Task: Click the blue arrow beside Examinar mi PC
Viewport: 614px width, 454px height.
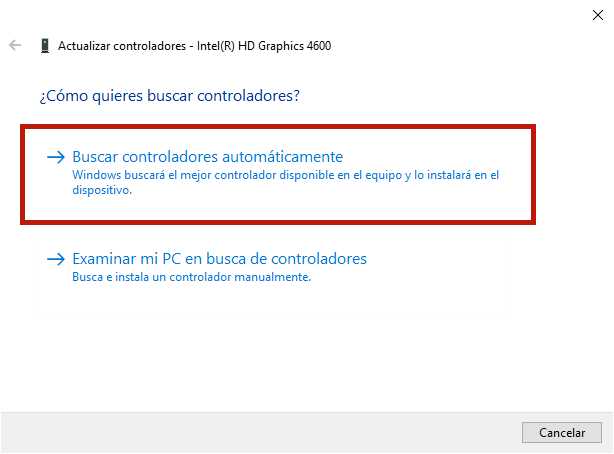Action: (56, 259)
